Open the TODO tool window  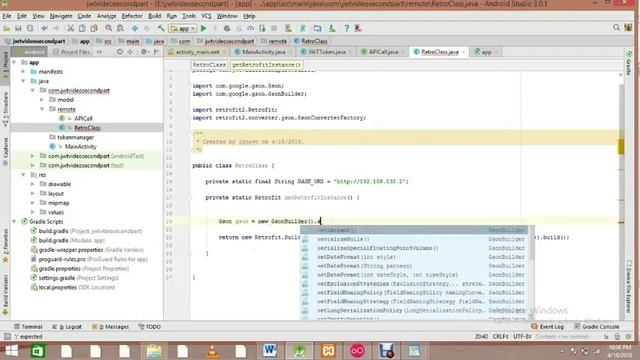[x=149, y=327]
